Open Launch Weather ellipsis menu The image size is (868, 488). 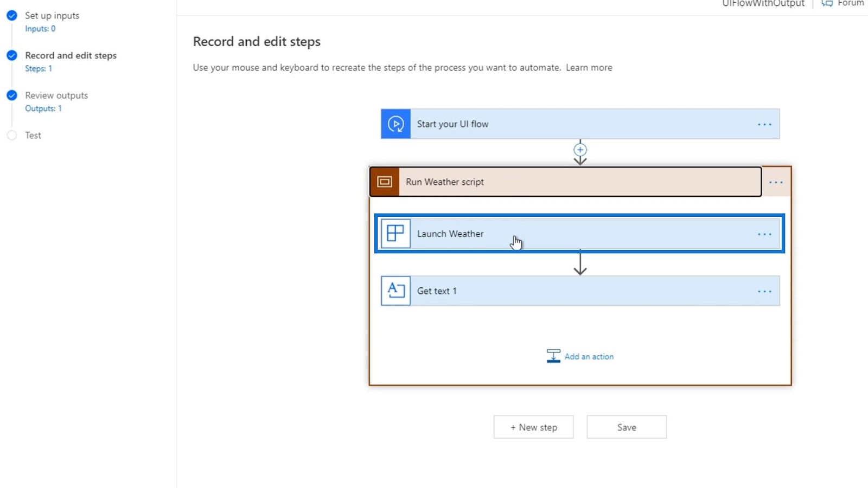coord(764,234)
